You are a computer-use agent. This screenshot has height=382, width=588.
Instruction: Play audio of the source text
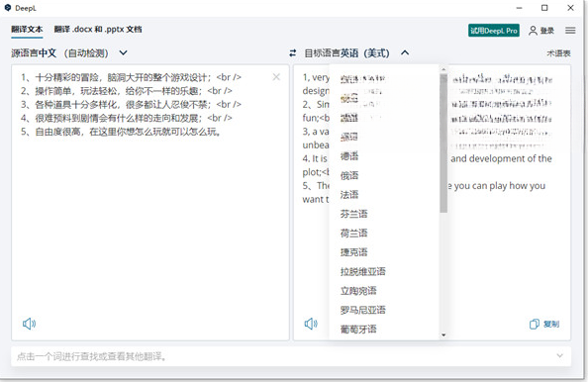pyautogui.click(x=29, y=324)
